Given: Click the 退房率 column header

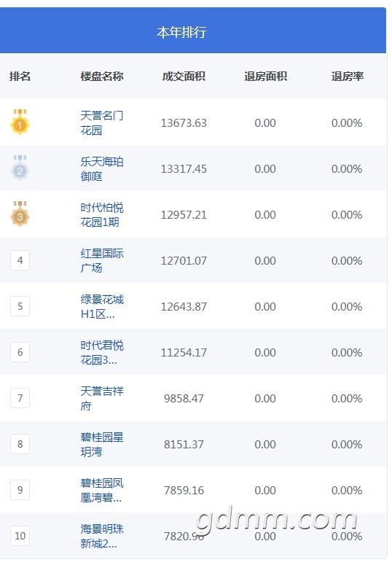Looking at the screenshot, I should [348, 77].
